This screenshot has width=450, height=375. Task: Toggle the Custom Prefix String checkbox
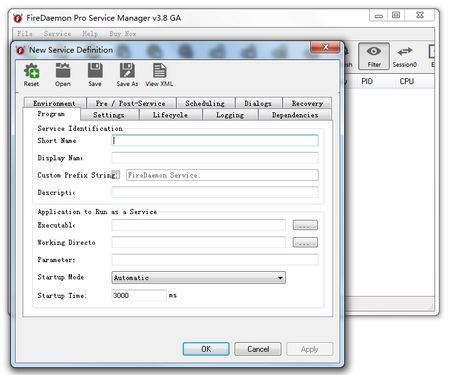[x=116, y=175]
